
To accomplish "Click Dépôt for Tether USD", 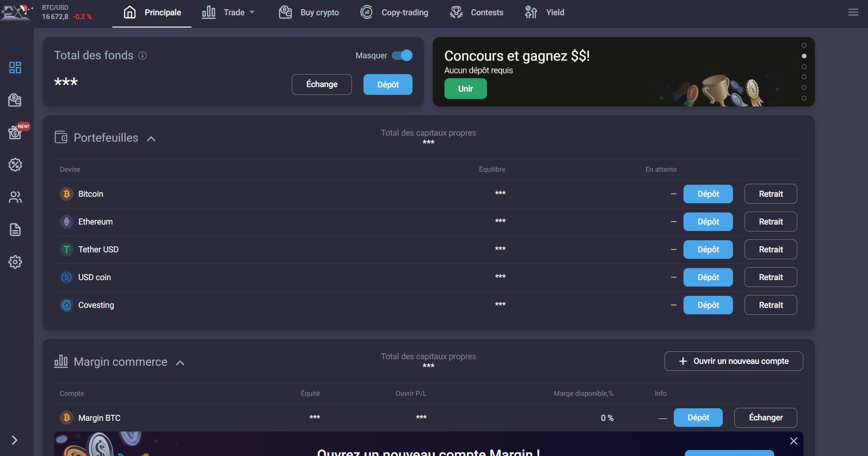I will [708, 250].
